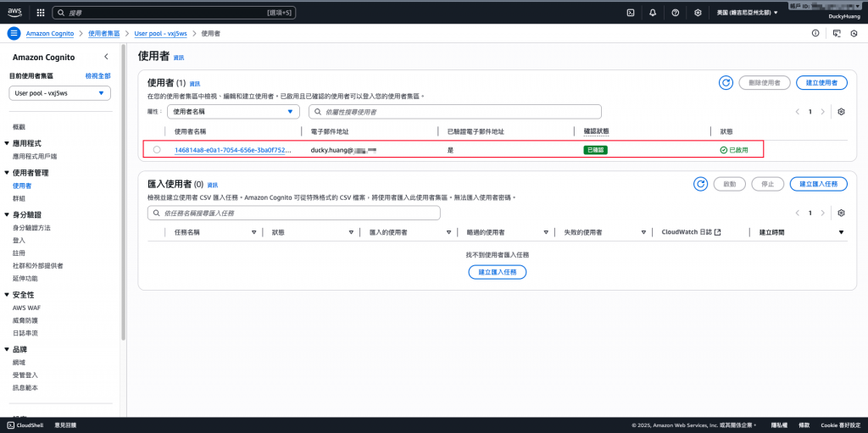Go to previous page of import jobs
The image size is (868, 433).
pyautogui.click(x=798, y=213)
